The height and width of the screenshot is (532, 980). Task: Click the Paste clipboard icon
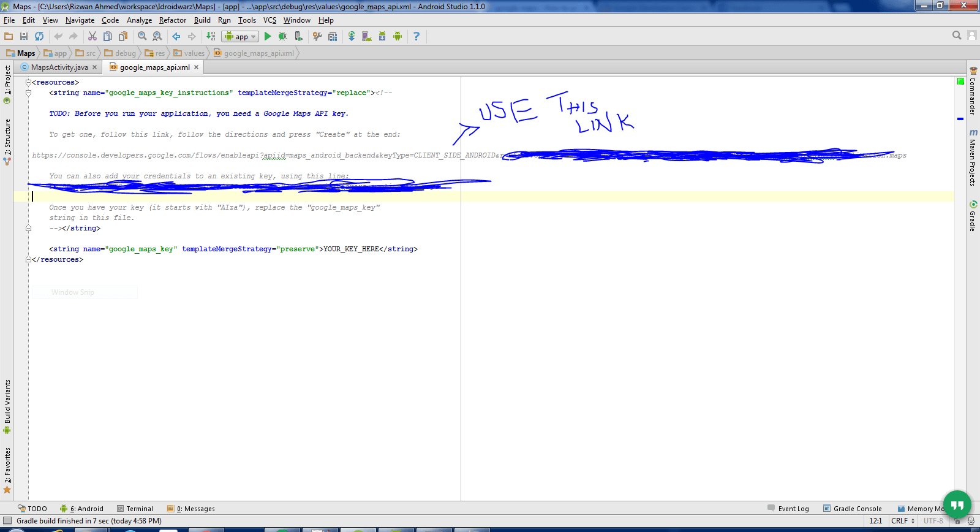tap(123, 36)
